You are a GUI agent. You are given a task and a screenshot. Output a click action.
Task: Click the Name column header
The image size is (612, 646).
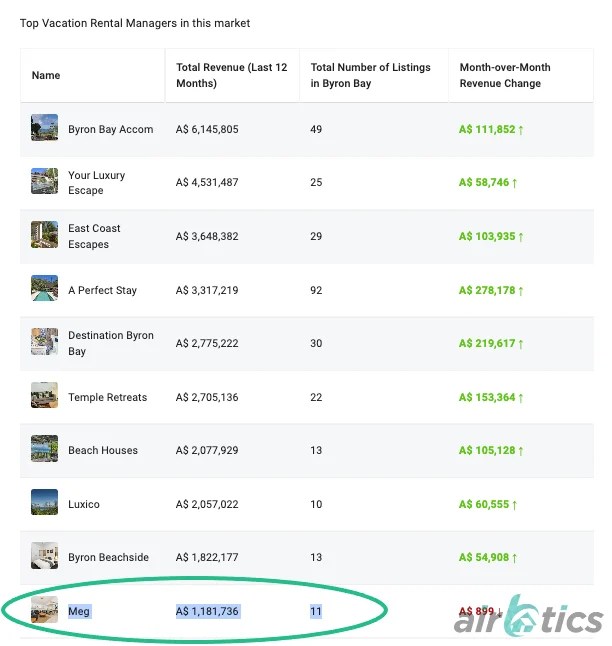(x=46, y=75)
